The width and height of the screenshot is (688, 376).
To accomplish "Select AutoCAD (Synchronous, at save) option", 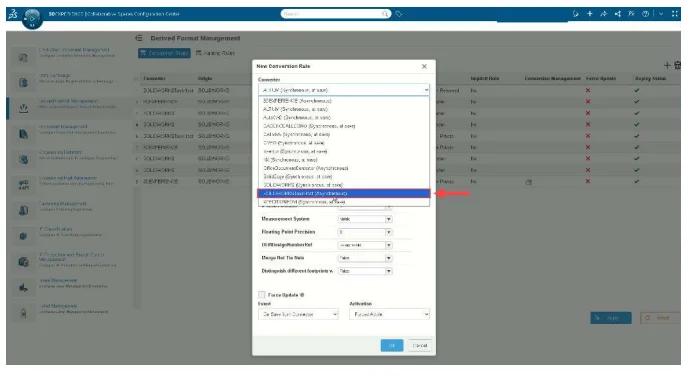I will point(344,118).
